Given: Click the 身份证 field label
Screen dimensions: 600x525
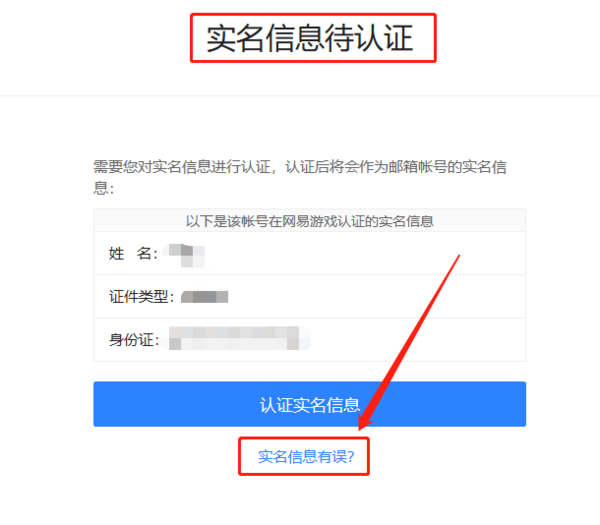Looking at the screenshot, I should (134, 340).
